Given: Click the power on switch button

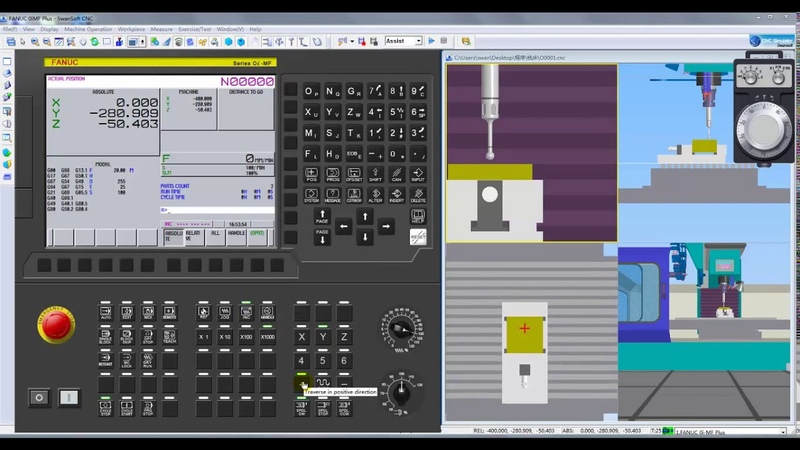Looking at the screenshot, I should pos(69,397).
